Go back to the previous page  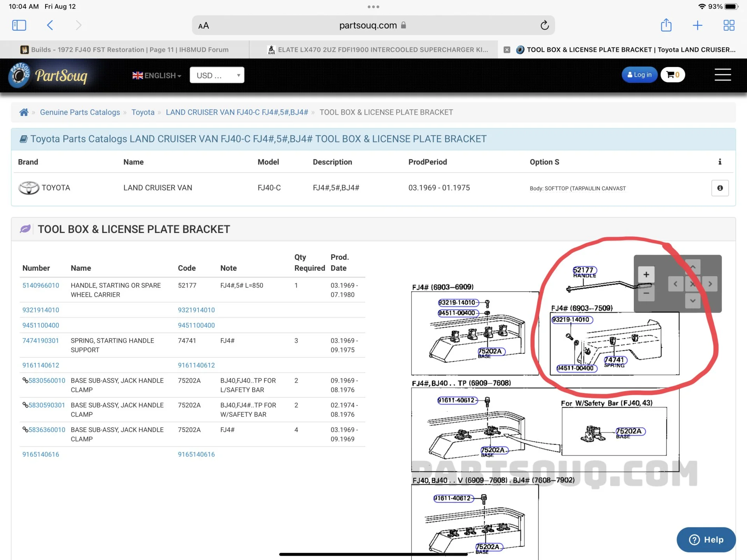click(x=50, y=25)
